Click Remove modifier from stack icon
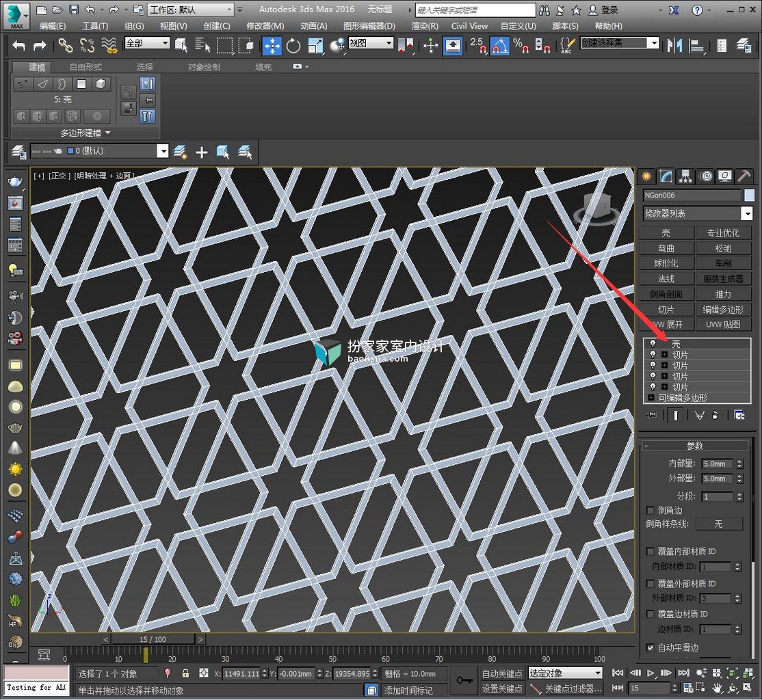The image size is (762, 700). 715,415
